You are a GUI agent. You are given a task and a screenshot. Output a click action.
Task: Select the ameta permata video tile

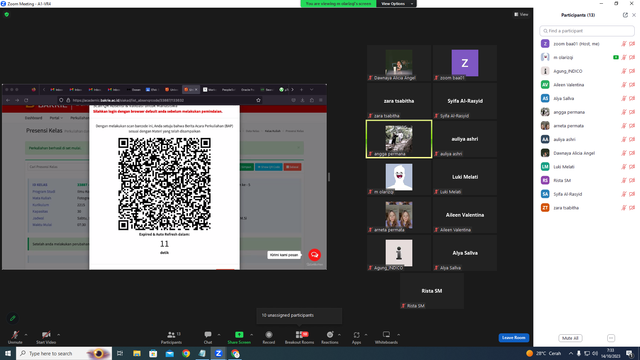tap(399, 215)
